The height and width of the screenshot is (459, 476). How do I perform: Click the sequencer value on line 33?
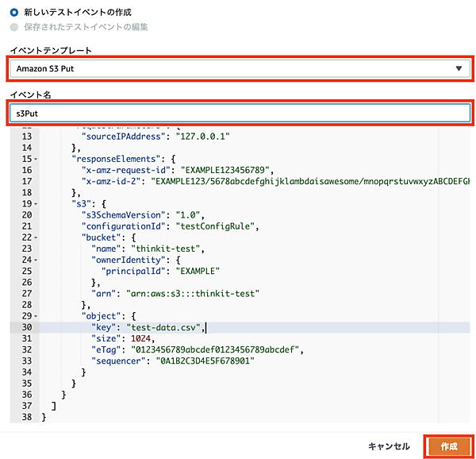[209, 361]
